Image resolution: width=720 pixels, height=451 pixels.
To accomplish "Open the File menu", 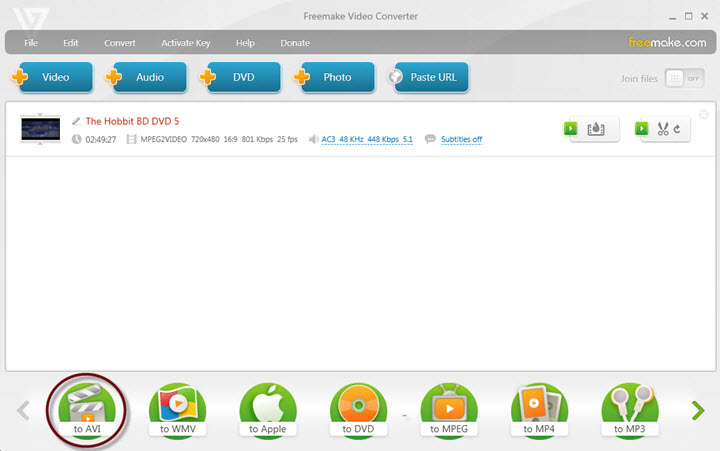I will click(31, 43).
